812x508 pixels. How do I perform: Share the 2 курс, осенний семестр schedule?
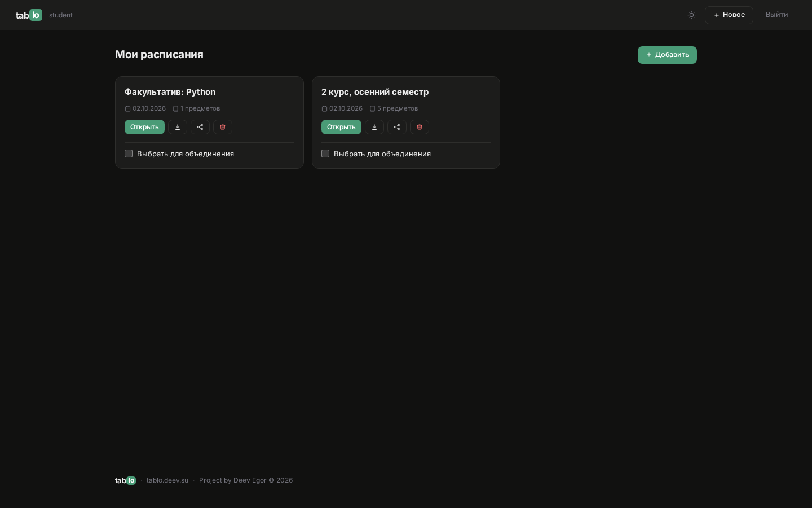point(397,127)
